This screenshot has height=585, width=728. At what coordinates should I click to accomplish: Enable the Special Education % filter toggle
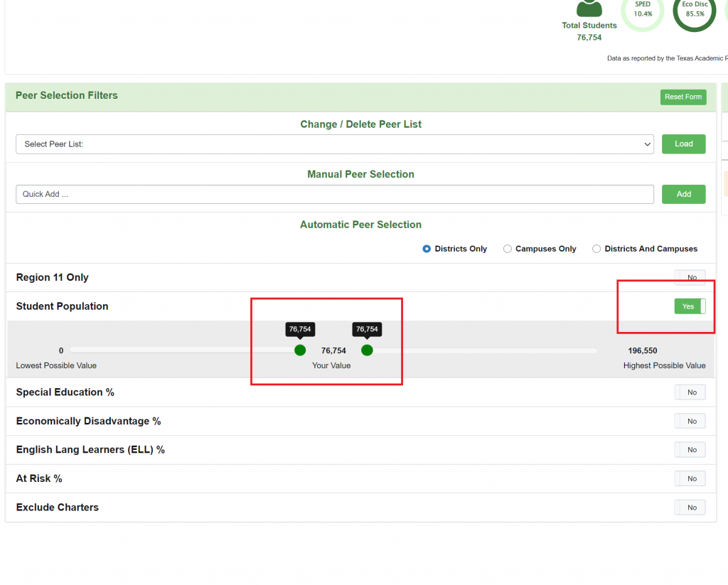[x=690, y=392]
